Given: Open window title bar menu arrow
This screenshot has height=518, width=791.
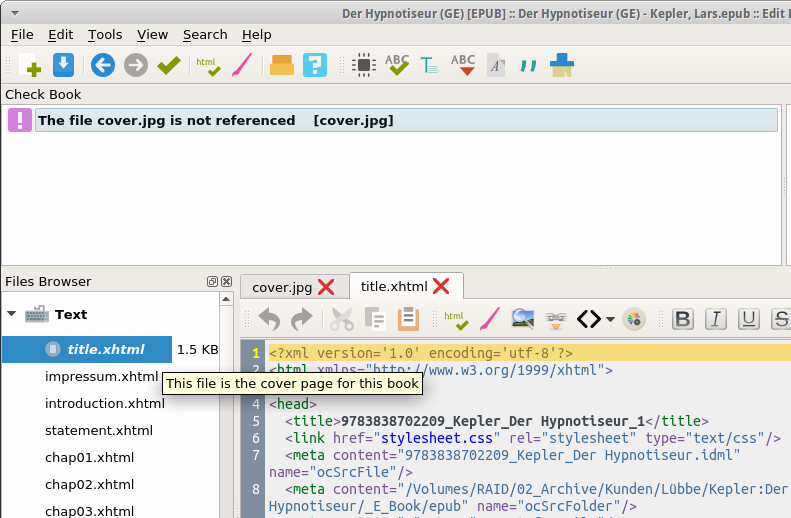Looking at the screenshot, I should pyautogui.click(x=15, y=13).
